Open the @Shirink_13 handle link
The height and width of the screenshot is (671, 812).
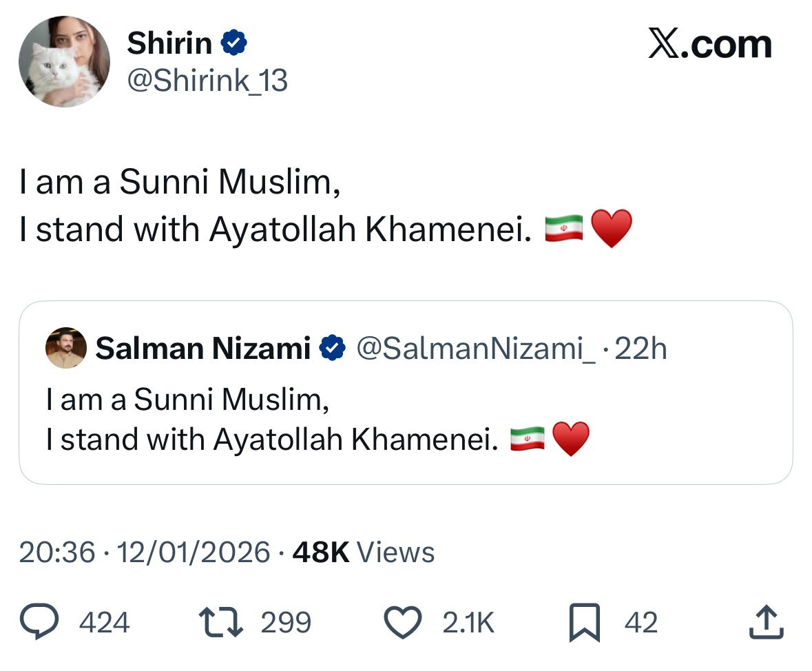(207, 82)
